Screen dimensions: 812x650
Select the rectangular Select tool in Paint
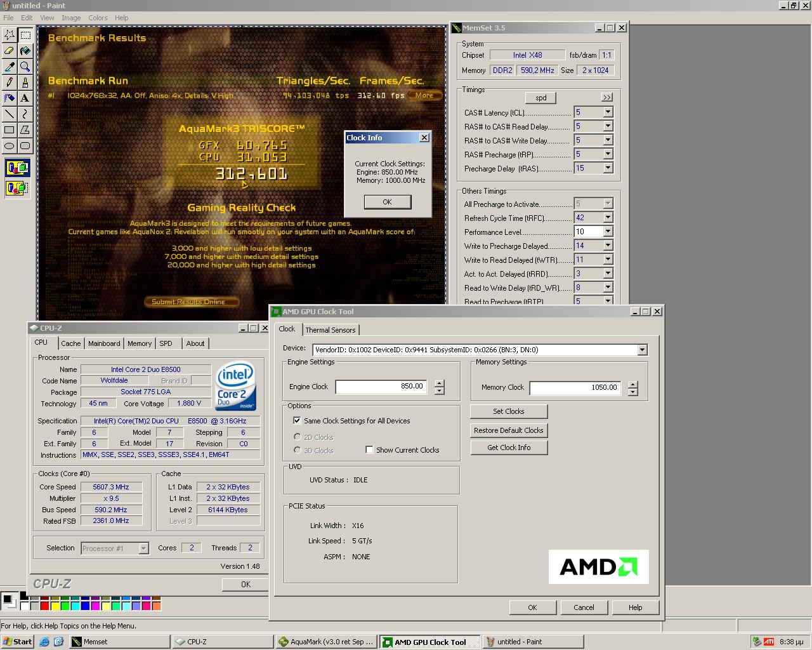[25, 35]
